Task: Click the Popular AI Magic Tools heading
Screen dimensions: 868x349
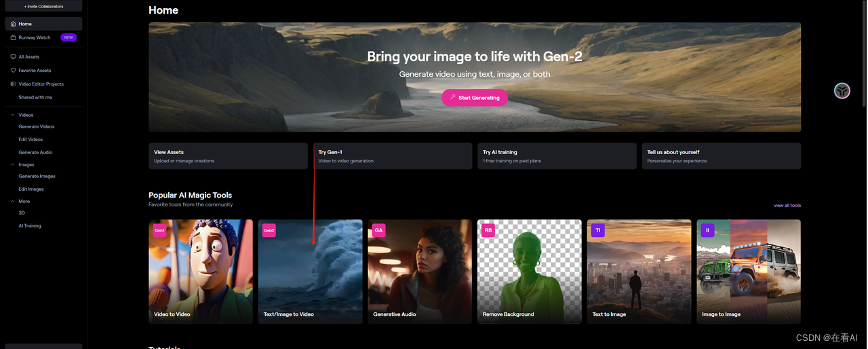Action: 191,195
